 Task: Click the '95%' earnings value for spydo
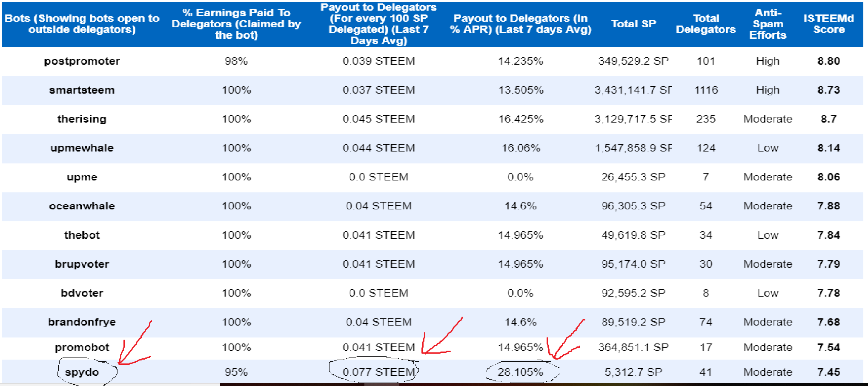click(x=236, y=372)
